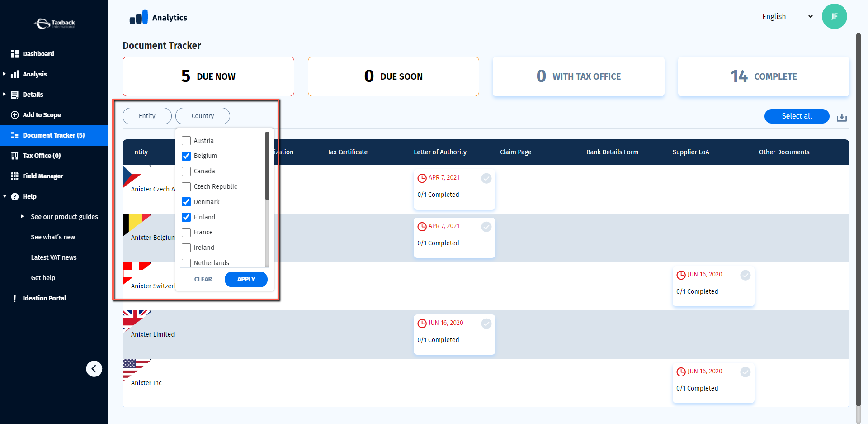Uncheck the Denmark checkbox
This screenshot has height=424, width=868.
click(186, 202)
